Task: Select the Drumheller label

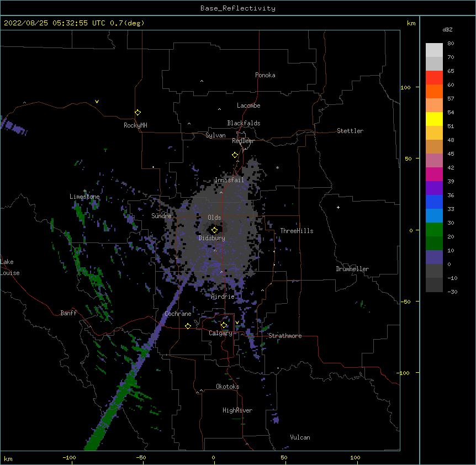Action: pos(352,269)
